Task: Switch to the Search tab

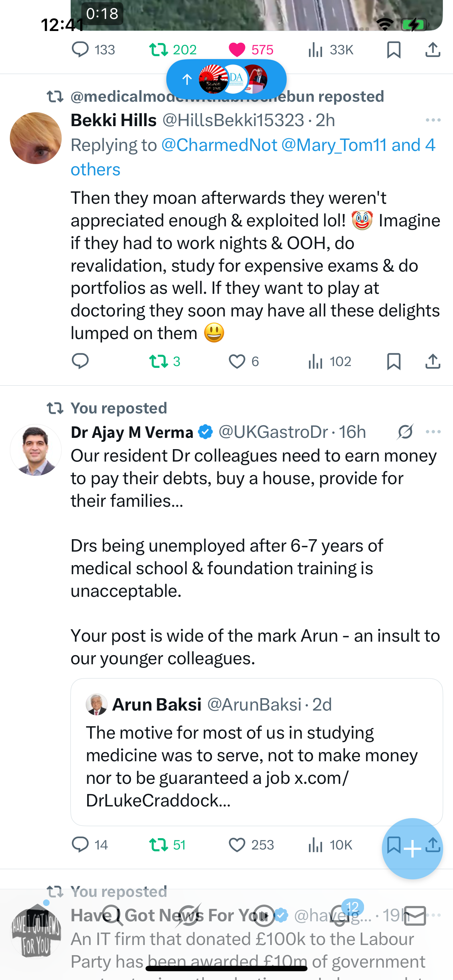Action: pyautogui.click(x=113, y=916)
